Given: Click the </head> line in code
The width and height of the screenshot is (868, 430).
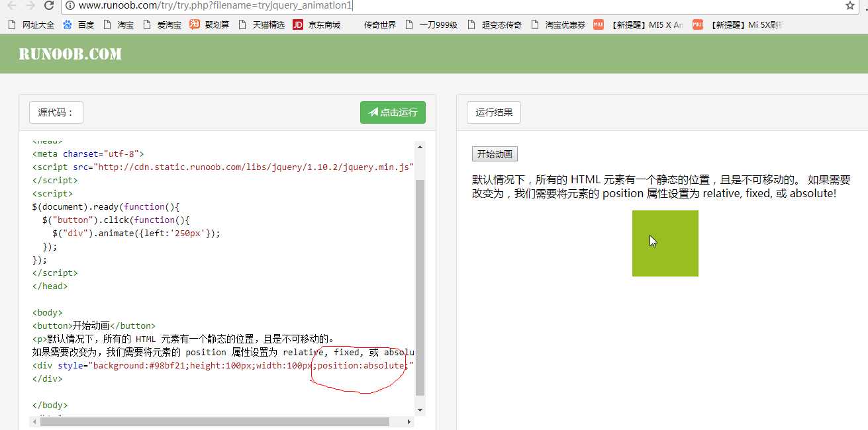Looking at the screenshot, I should click(50, 286).
